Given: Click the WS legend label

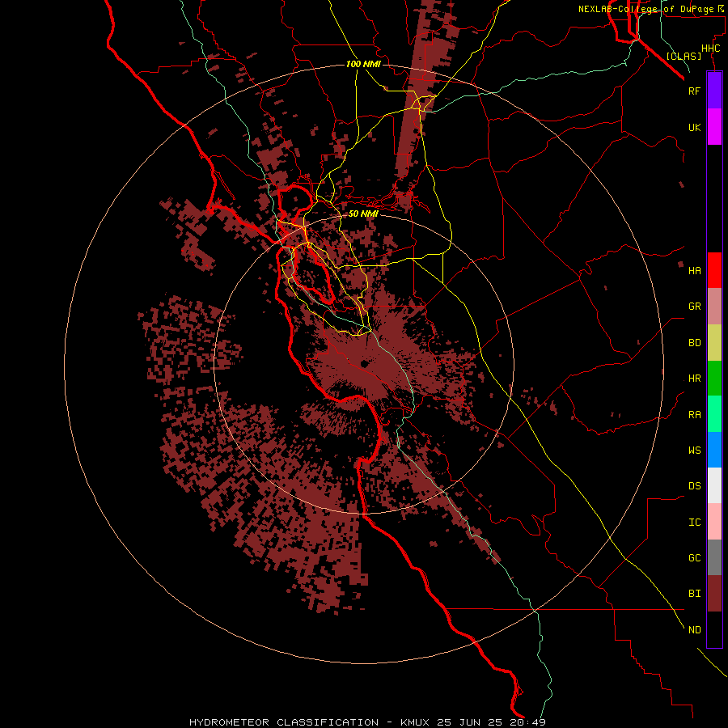Looking at the screenshot, I should [x=694, y=450].
